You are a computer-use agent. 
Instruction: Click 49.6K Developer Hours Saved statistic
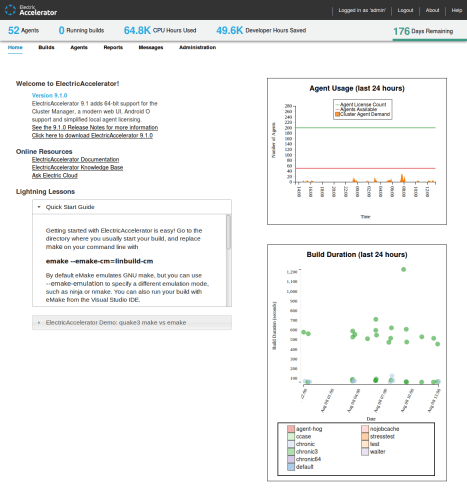(261, 30)
